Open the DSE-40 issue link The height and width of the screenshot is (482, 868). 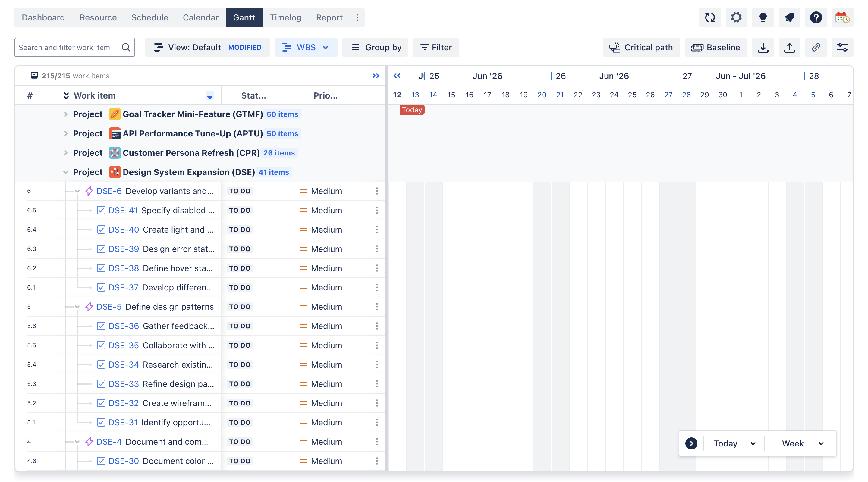pos(123,229)
